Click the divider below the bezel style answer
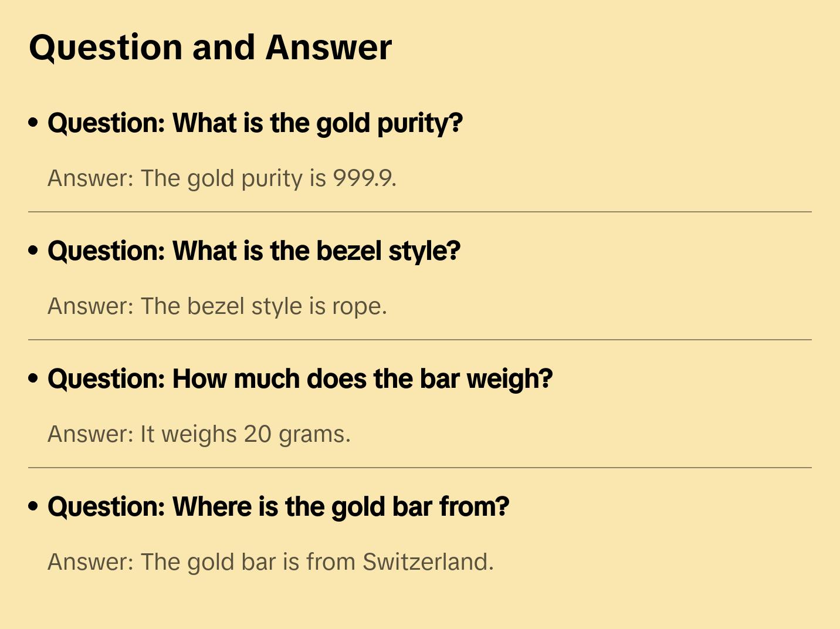Screen dimensions: 840x629 click(x=420, y=340)
